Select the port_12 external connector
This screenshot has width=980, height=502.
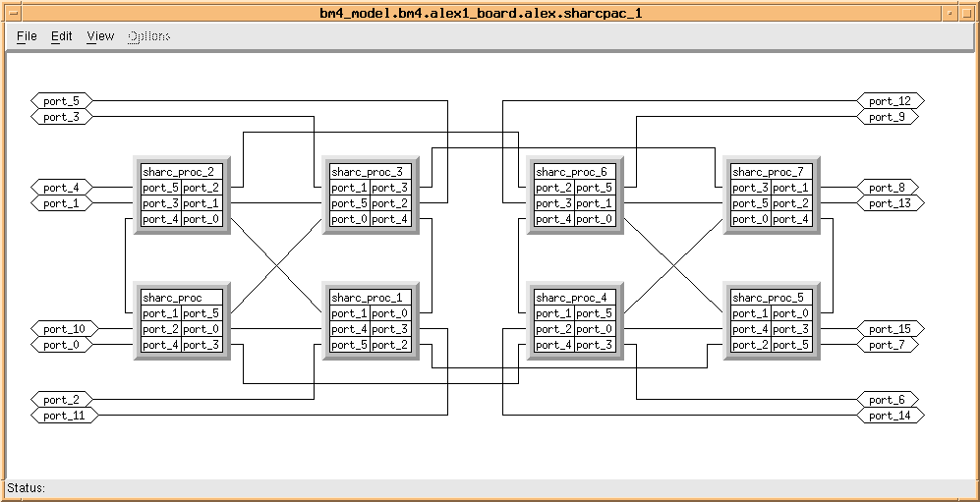pos(891,101)
